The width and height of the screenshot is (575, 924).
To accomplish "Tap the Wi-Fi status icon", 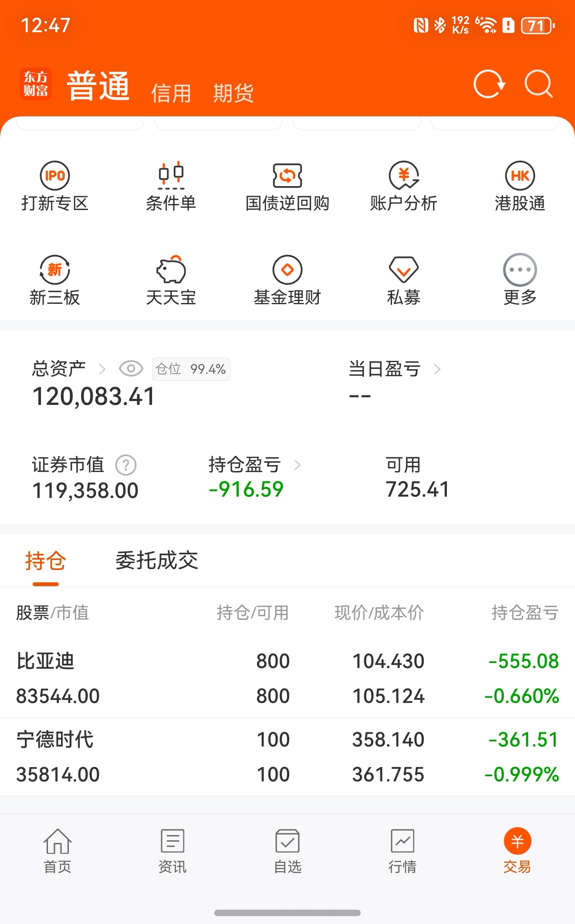I will coord(486,25).
